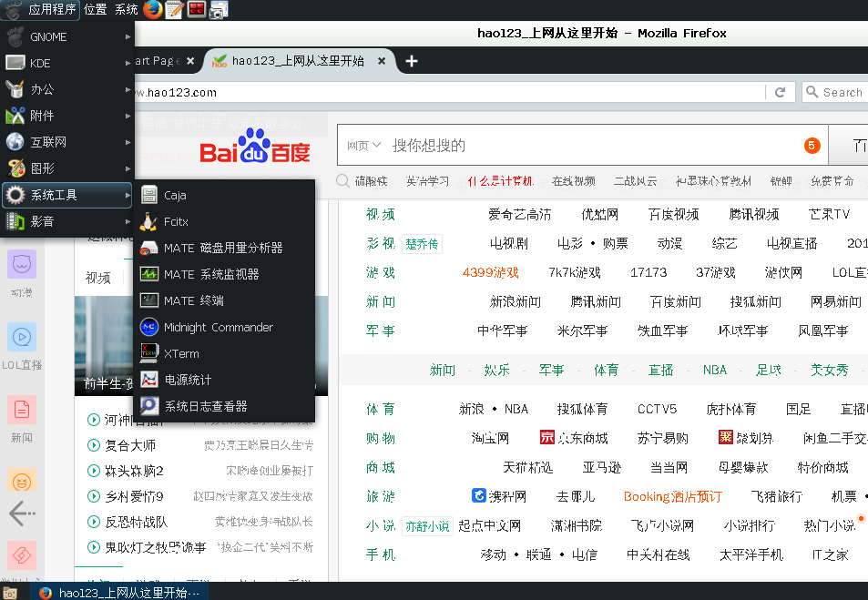Open the 系统 panel menu
Viewport: 868px width, 600px height.
[x=126, y=9]
